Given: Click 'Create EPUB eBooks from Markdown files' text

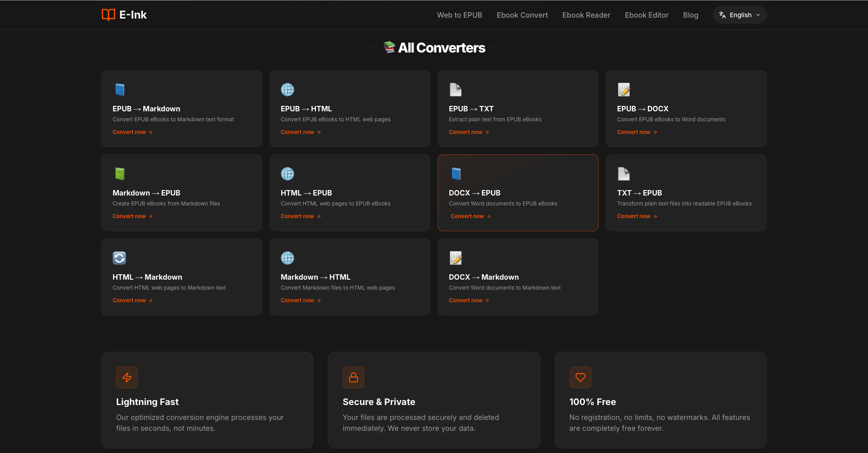Looking at the screenshot, I should [x=166, y=204].
